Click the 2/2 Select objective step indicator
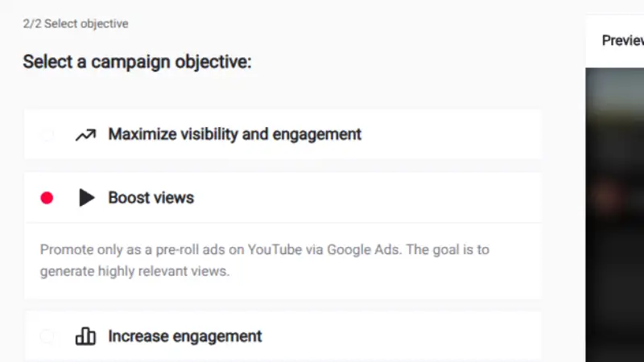Viewport: 644px width, 362px height. [x=76, y=24]
